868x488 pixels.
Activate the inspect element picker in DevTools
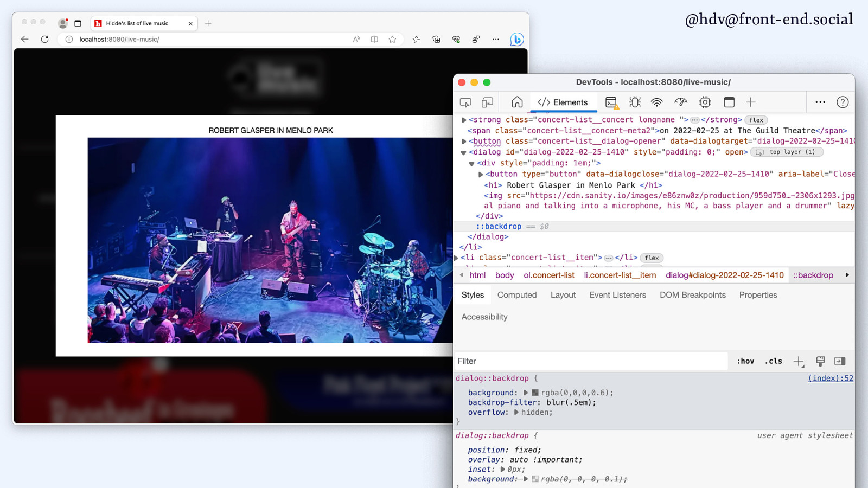[x=465, y=102]
